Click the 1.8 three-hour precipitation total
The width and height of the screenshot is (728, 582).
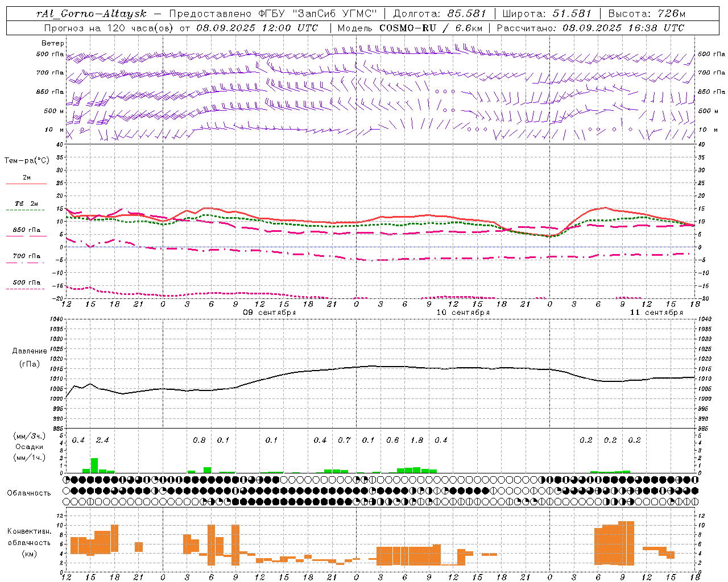[x=417, y=440]
